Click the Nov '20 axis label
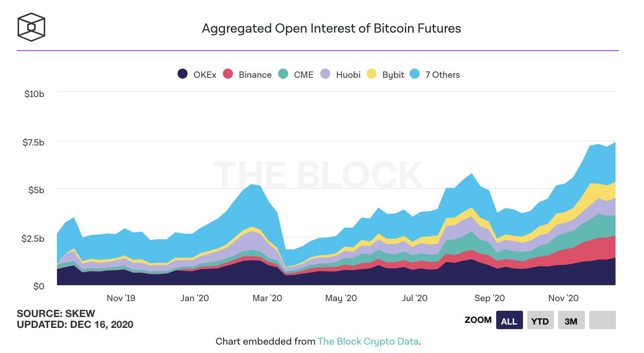Screen dimensions: 644x353 563,298
